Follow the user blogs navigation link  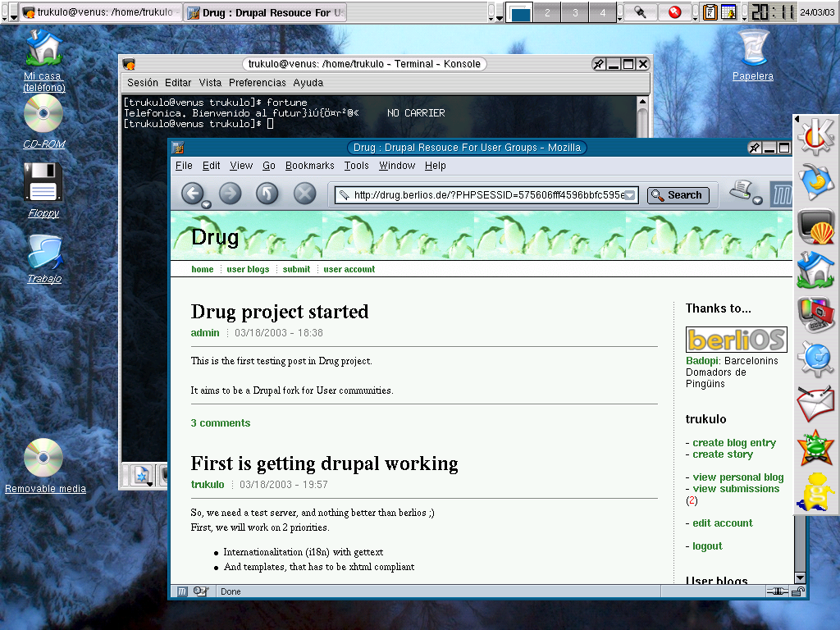pyautogui.click(x=248, y=269)
